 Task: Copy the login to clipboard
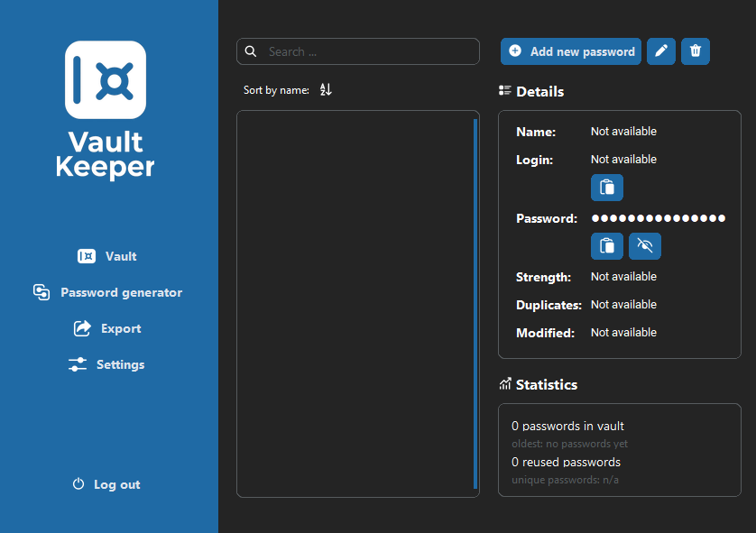point(607,188)
